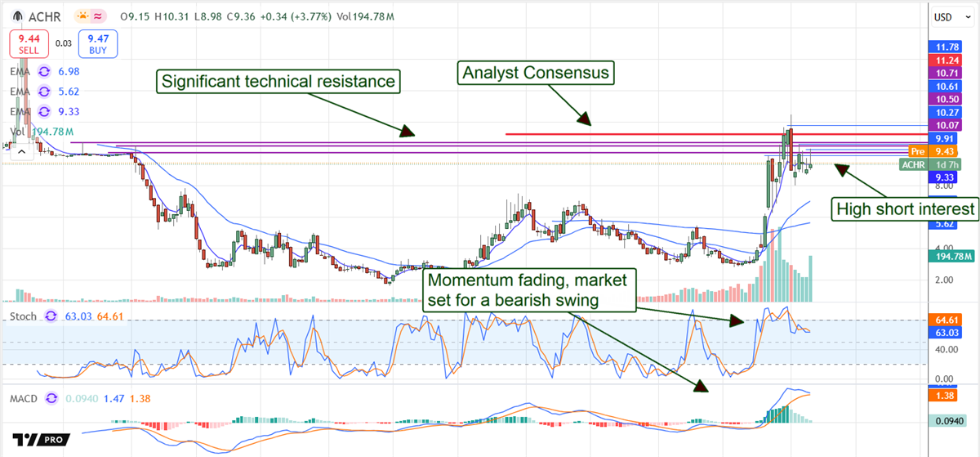
Task: Click the refresh icon next to EMA 9.33
Action: (x=45, y=111)
